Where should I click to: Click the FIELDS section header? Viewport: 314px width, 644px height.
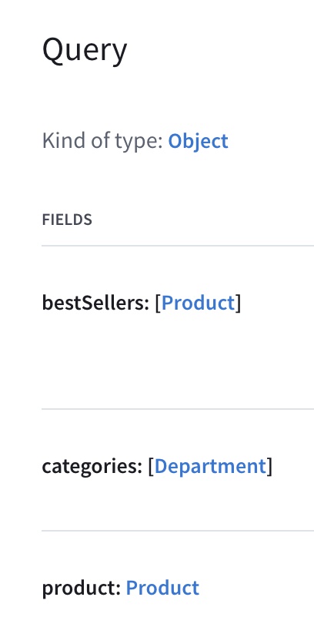click(x=67, y=220)
